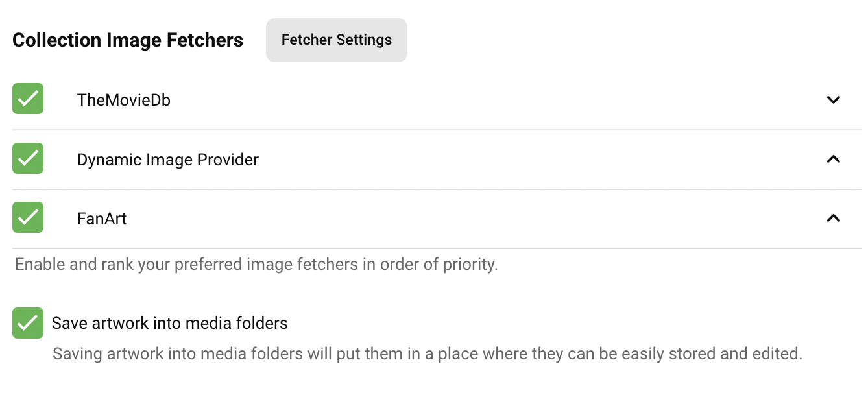The width and height of the screenshot is (868, 406).
Task: Turn off the FanArt fetcher checkbox
Action: (x=28, y=218)
